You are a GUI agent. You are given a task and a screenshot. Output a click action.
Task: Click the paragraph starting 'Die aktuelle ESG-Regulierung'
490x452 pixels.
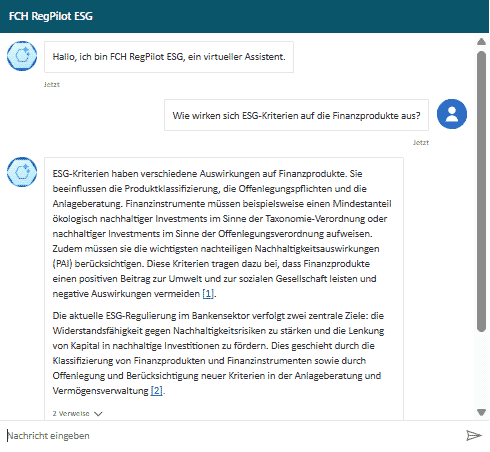[x=218, y=353]
